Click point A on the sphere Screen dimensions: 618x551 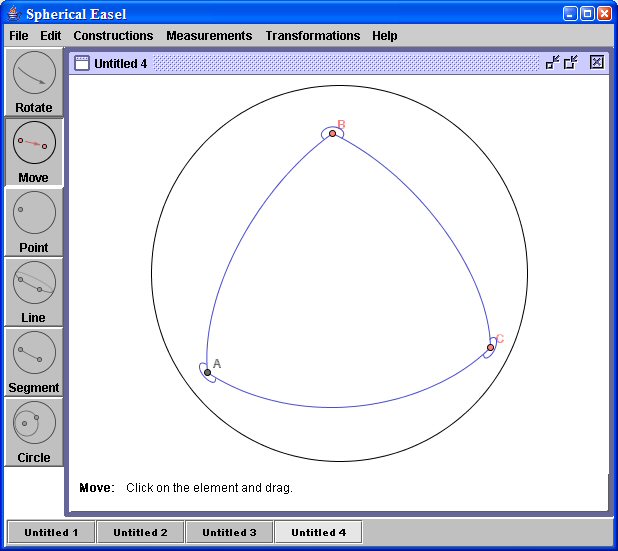point(207,372)
